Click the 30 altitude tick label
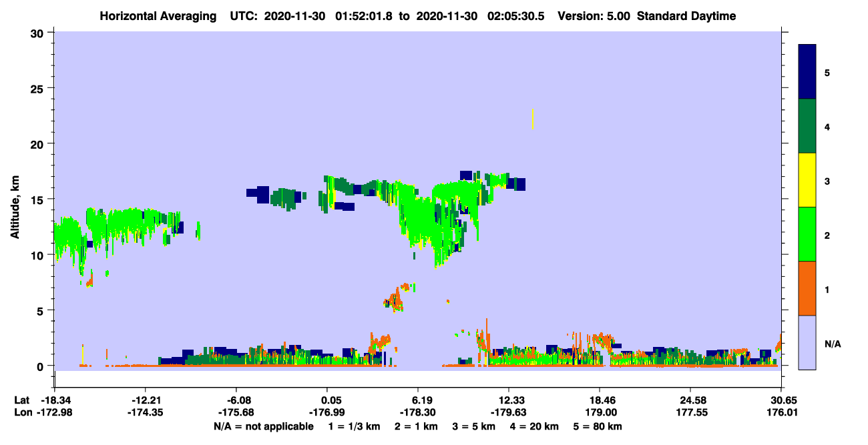The height and width of the screenshot is (445, 868). coord(39,32)
